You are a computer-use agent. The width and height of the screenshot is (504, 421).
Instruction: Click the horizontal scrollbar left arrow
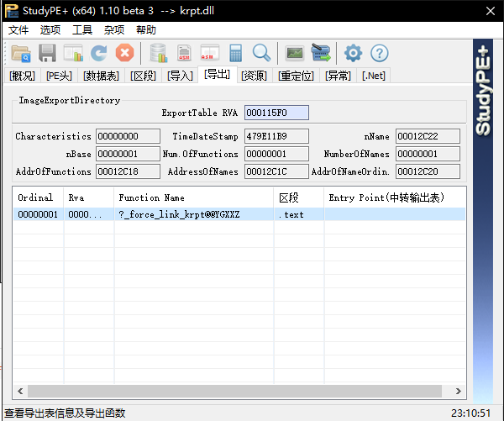click(20, 391)
